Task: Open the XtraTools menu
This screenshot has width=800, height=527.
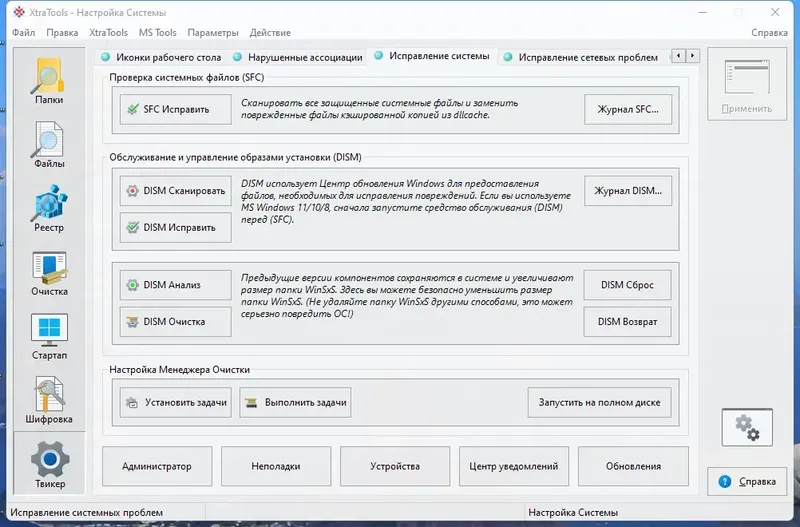Action: 108,33
